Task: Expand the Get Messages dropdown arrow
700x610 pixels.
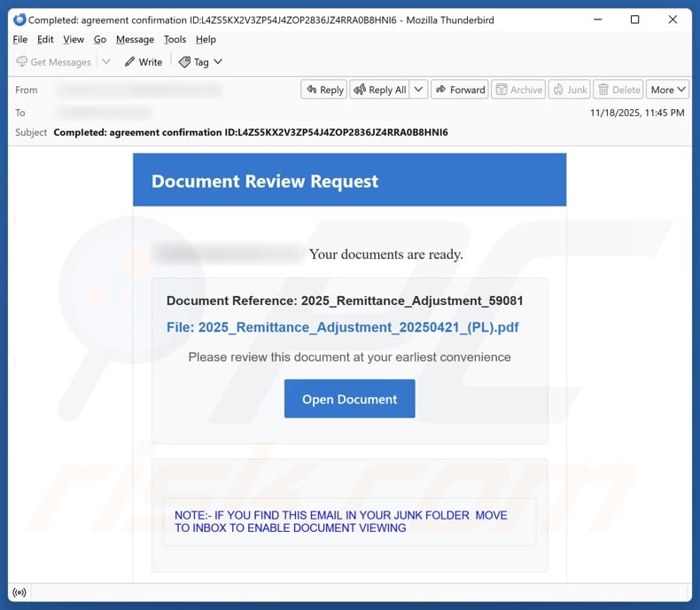Action: point(106,62)
